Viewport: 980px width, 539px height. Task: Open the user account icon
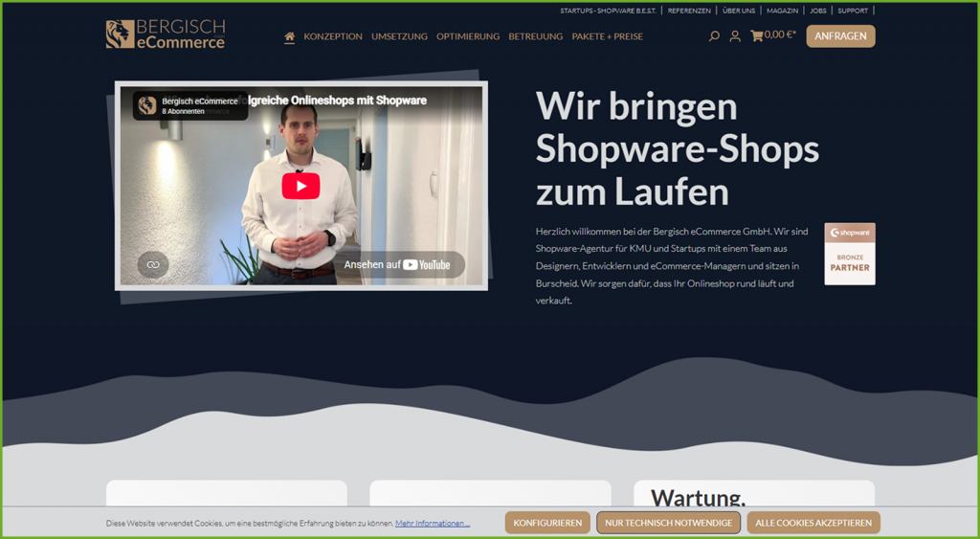735,36
